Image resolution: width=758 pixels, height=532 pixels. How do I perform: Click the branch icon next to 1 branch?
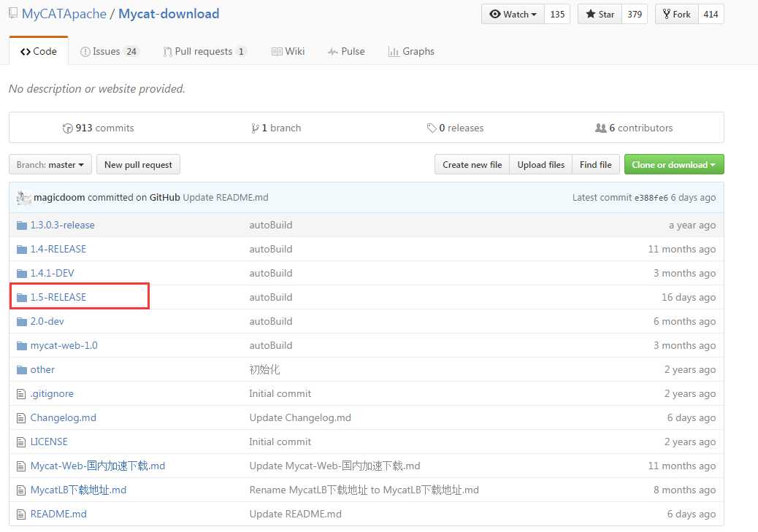click(255, 128)
